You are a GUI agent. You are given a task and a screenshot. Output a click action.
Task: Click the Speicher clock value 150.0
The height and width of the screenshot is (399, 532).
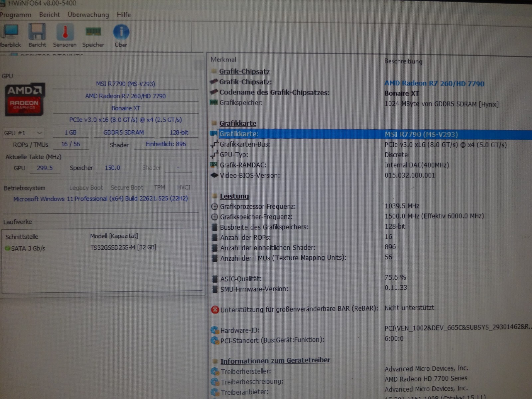[112, 168]
